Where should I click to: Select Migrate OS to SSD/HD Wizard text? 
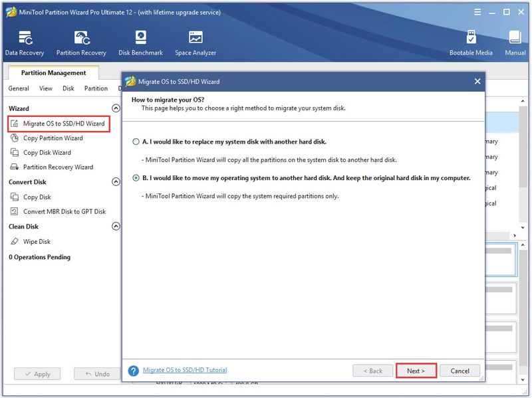click(x=64, y=124)
